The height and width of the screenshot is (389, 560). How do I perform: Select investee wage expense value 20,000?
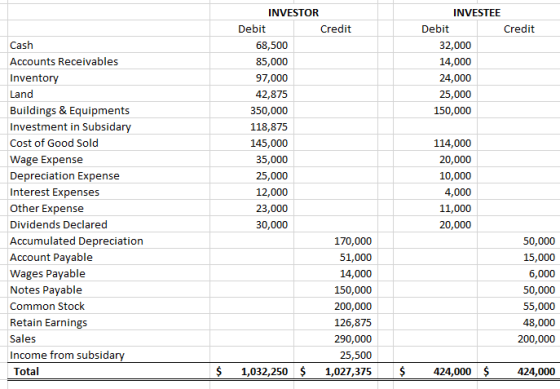[x=455, y=160]
